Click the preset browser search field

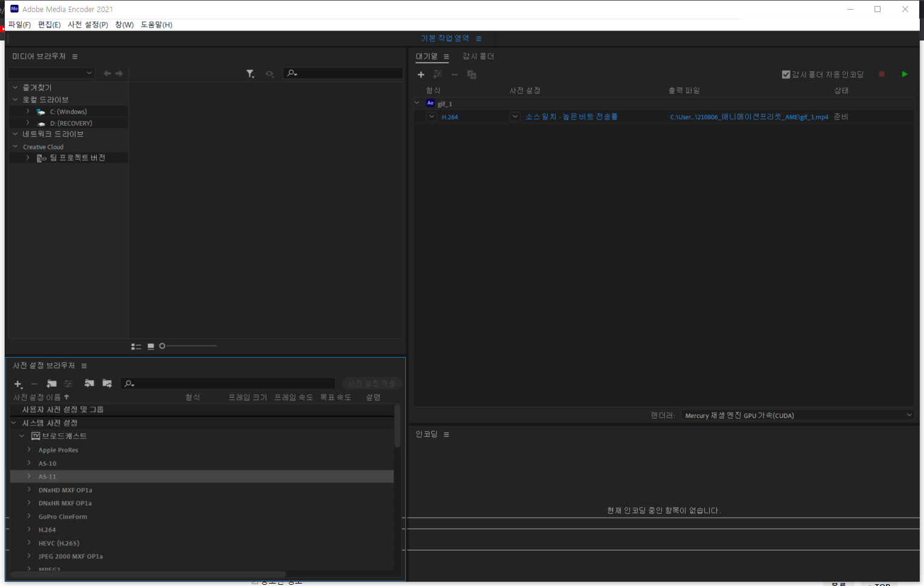[228, 384]
